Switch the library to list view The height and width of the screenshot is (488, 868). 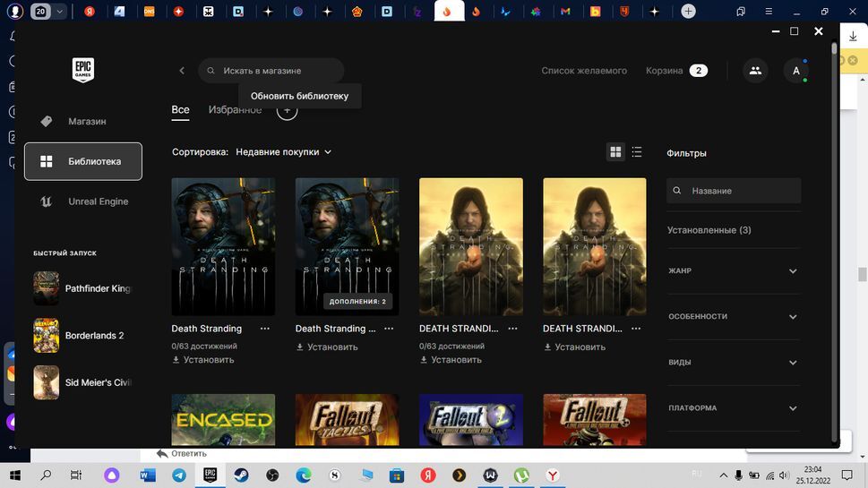[637, 152]
